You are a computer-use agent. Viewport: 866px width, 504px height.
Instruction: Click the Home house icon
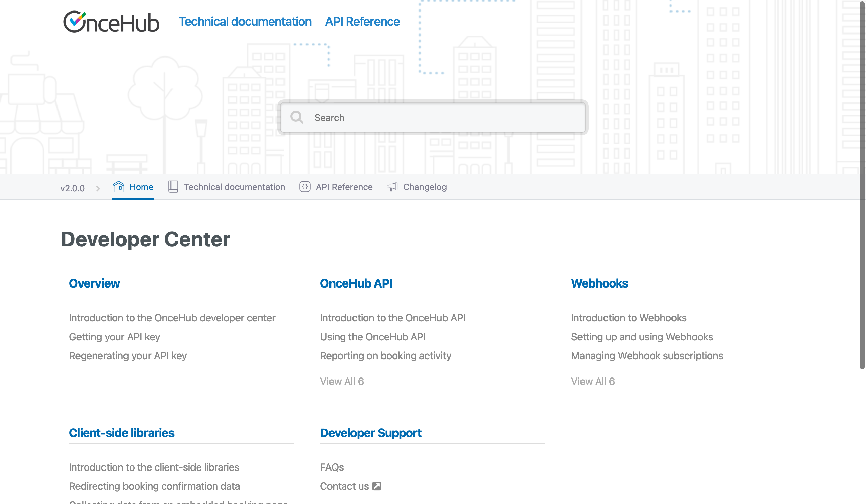118,187
